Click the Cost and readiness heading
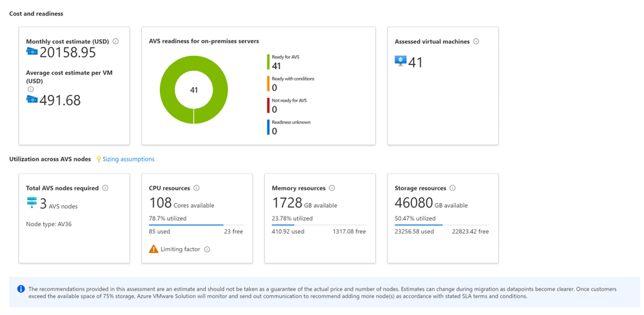Image resolution: width=644 pixels, height=315 pixels. (x=36, y=14)
